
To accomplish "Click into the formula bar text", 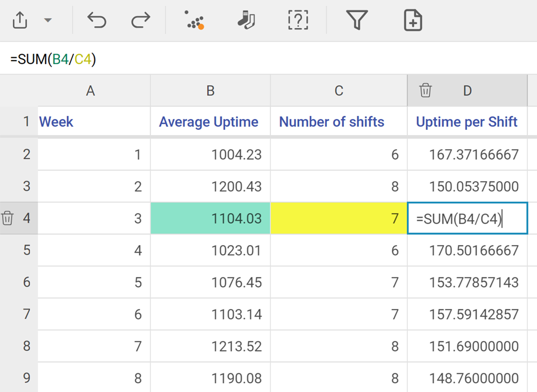I will pos(53,59).
